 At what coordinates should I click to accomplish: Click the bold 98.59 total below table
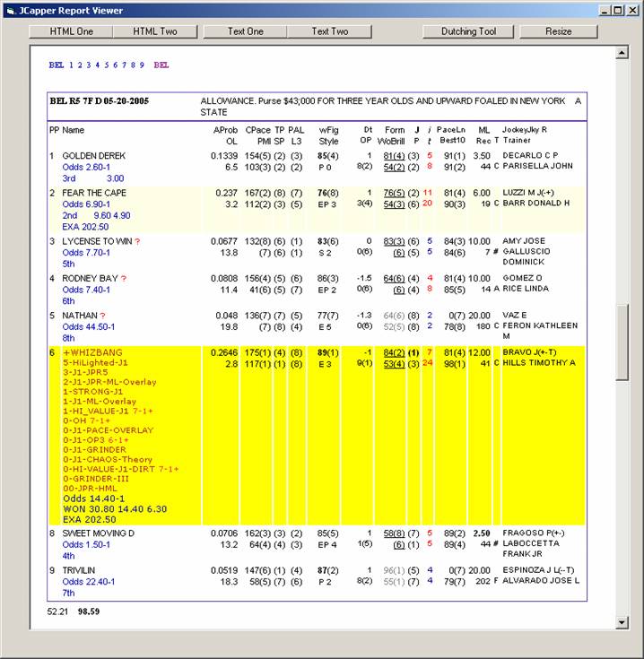coord(89,611)
